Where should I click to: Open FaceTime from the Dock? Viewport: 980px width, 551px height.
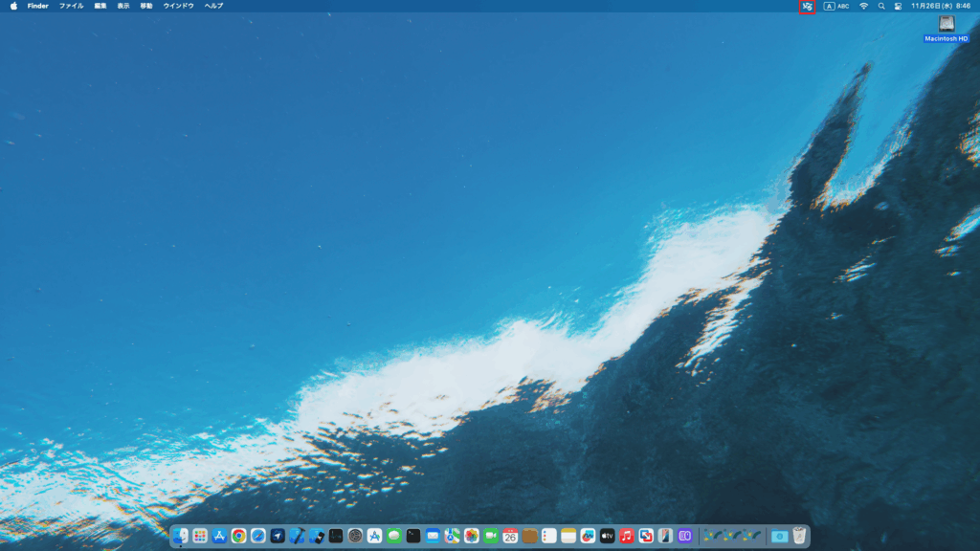click(491, 536)
